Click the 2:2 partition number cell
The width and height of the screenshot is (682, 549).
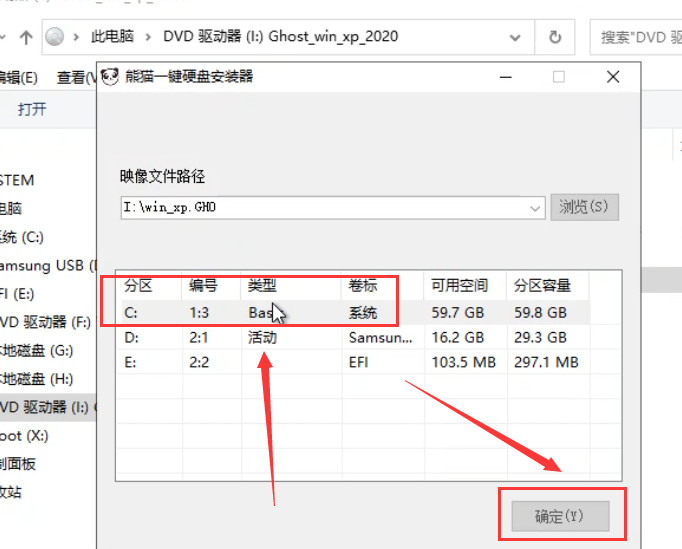(199, 362)
